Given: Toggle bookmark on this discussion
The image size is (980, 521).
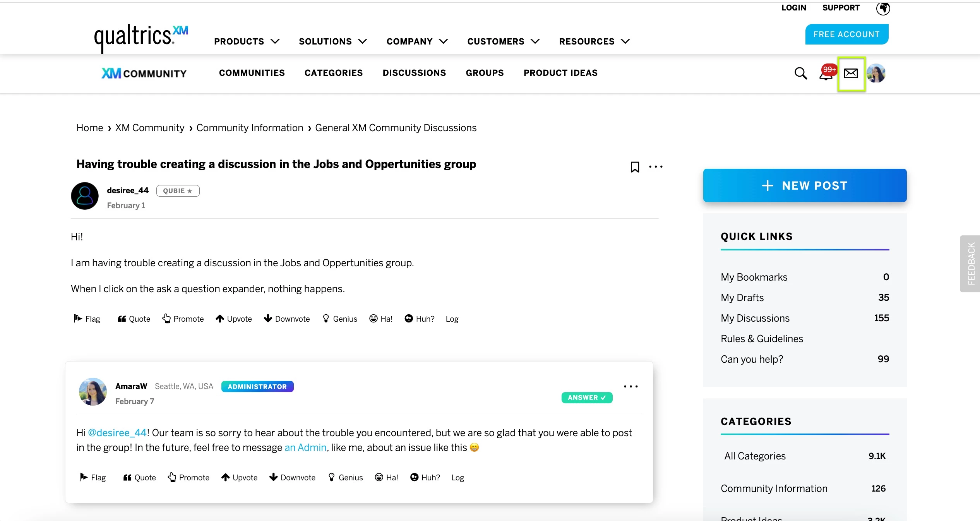Looking at the screenshot, I should tap(635, 167).
